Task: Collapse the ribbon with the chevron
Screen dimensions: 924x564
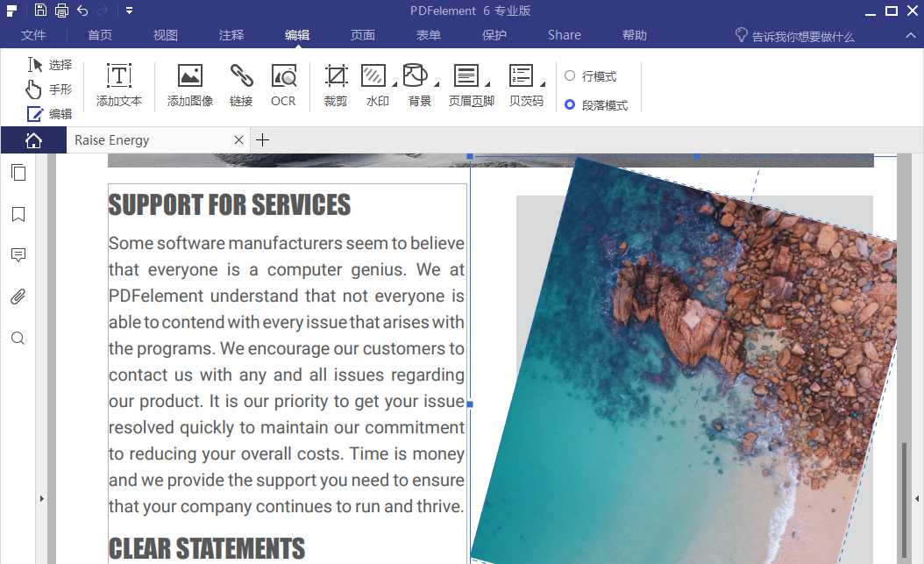Action: [911, 35]
